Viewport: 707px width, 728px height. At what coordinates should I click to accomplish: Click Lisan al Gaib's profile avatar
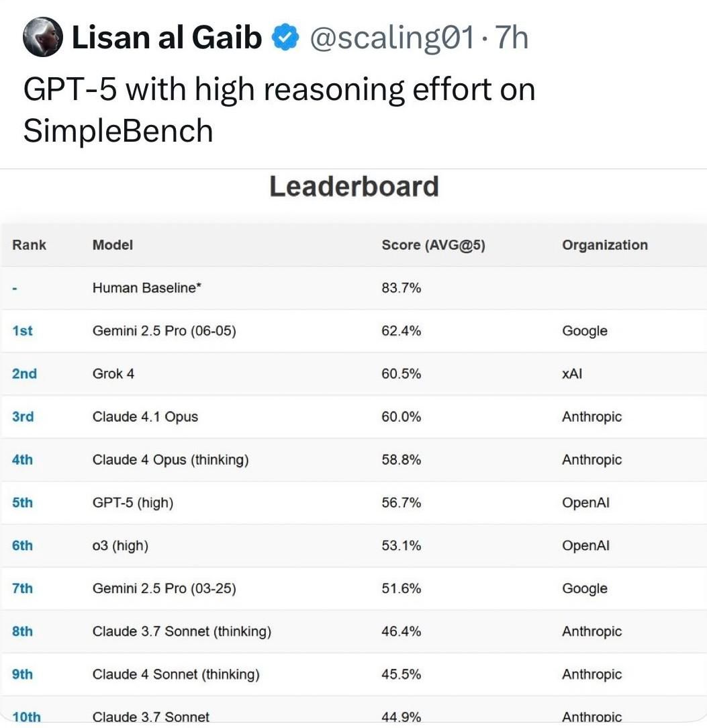[x=43, y=38]
